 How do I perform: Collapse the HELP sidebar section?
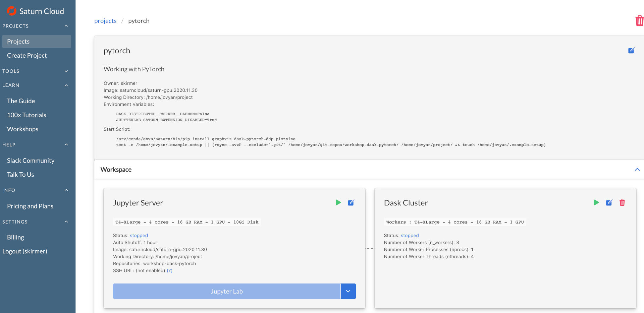point(66,144)
